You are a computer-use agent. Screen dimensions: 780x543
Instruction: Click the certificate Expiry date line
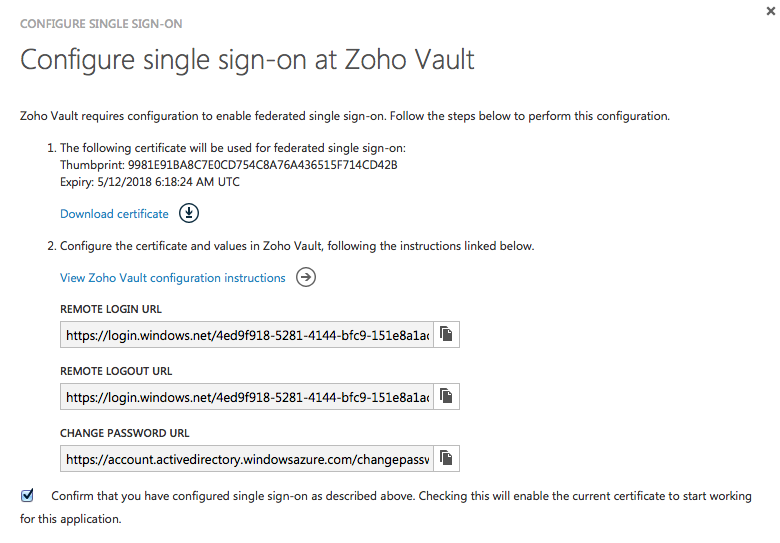[x=150, y=182]
